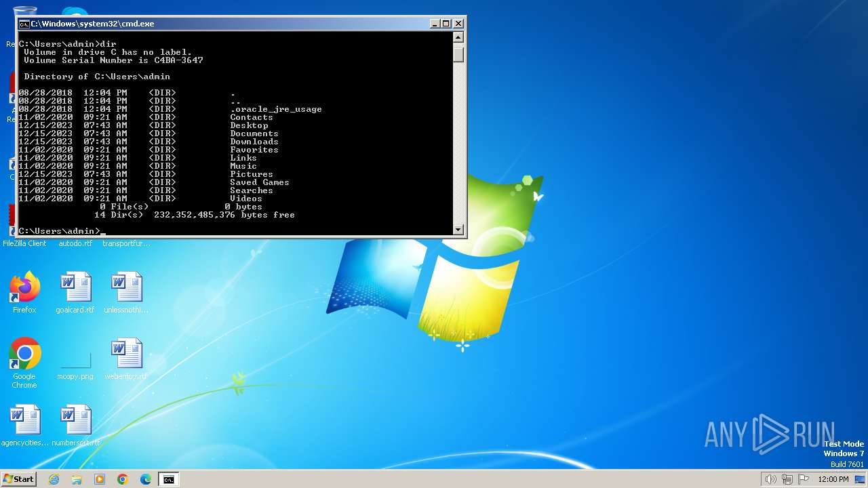The width and height of the screenshot is (868, 488).
Task: Minimize the cmd.exe window
Action: point(435,24)
